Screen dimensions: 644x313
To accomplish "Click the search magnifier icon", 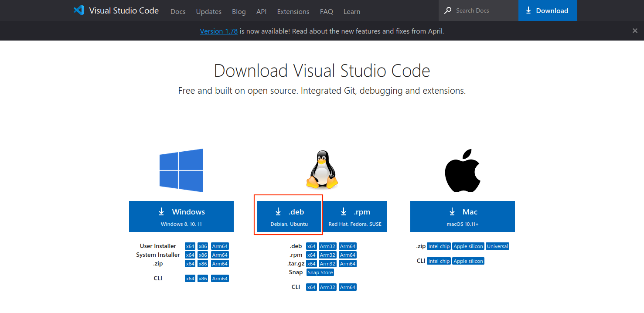I will point(448,10).
